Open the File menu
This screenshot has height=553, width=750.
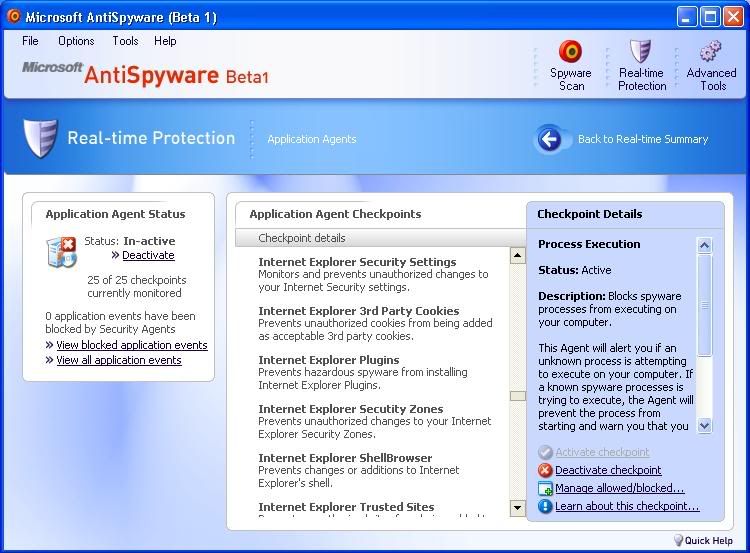(x=30, y=41)
